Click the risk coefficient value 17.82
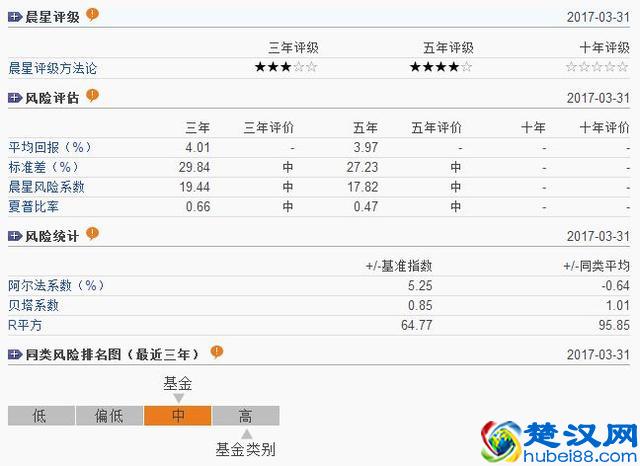The image size is (640, 466). tap(363, 187)
